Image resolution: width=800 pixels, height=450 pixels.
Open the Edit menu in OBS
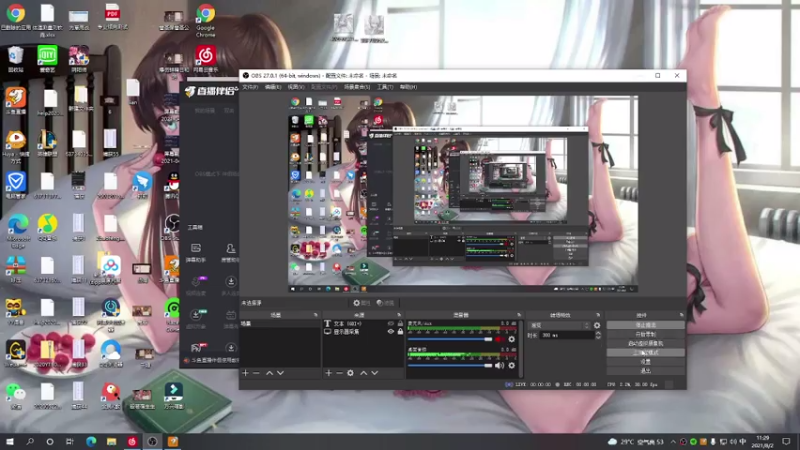coord(273,87)
